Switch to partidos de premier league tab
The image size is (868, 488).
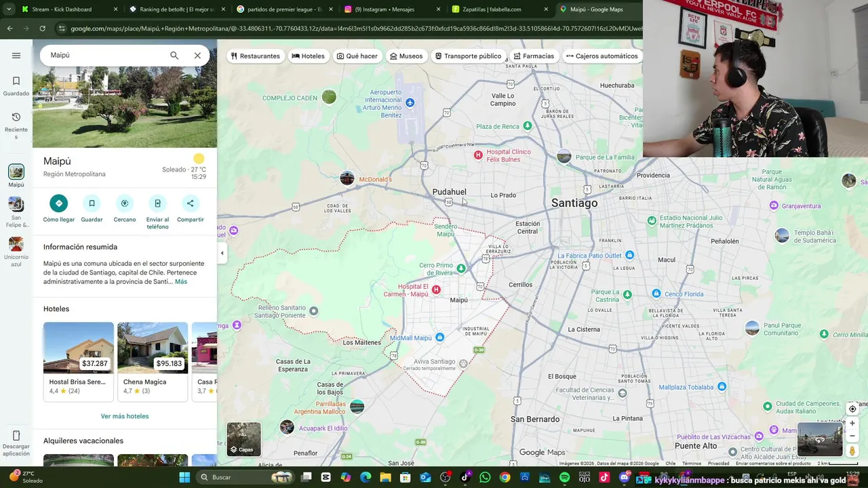285,9
